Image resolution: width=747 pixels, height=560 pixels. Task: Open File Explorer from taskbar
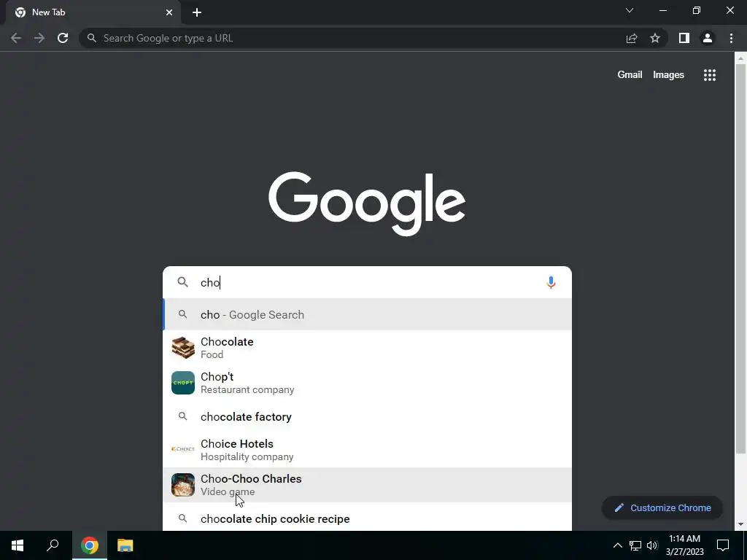coord(125,545)
